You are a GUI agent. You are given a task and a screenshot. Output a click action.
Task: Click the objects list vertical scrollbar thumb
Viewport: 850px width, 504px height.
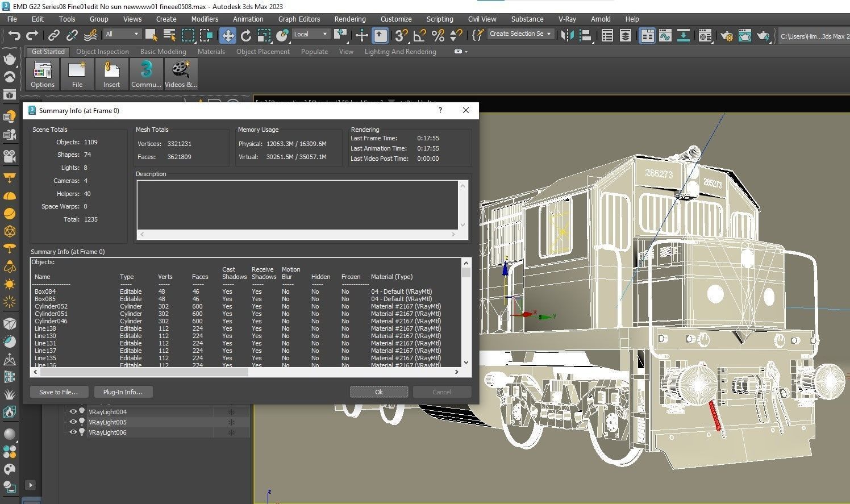(466, 272)
